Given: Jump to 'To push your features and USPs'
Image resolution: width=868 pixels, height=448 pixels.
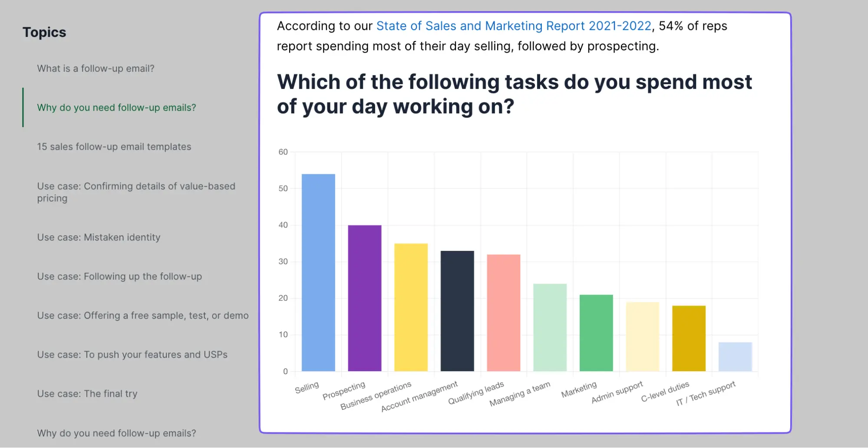Looking at the screenshot, I should point(132,355).
